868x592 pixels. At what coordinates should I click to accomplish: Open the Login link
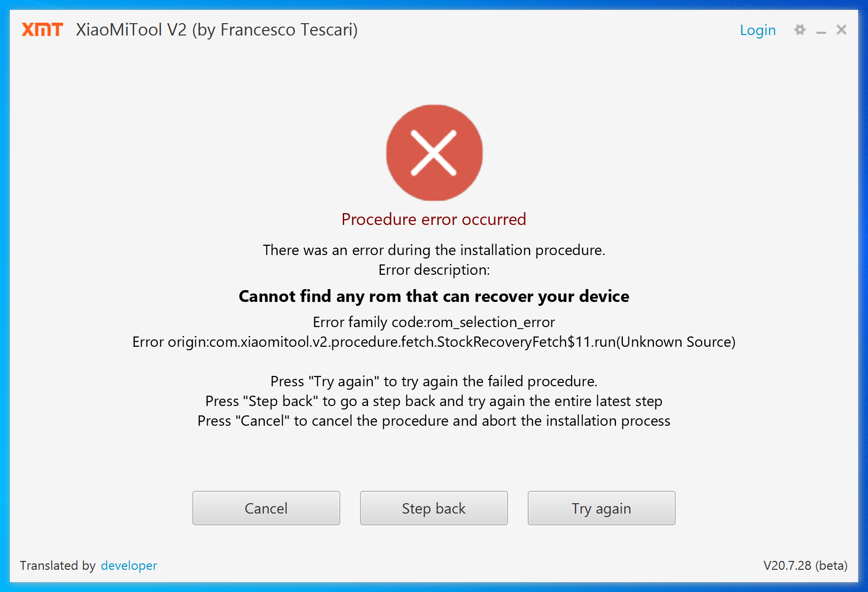click(x=758, y=30)
